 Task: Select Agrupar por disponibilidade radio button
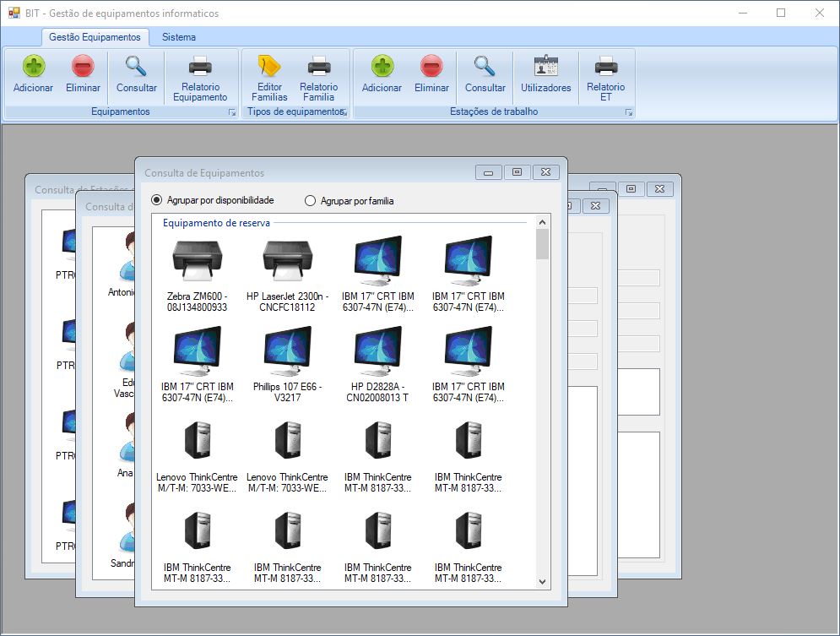click(x=156, y=200)
